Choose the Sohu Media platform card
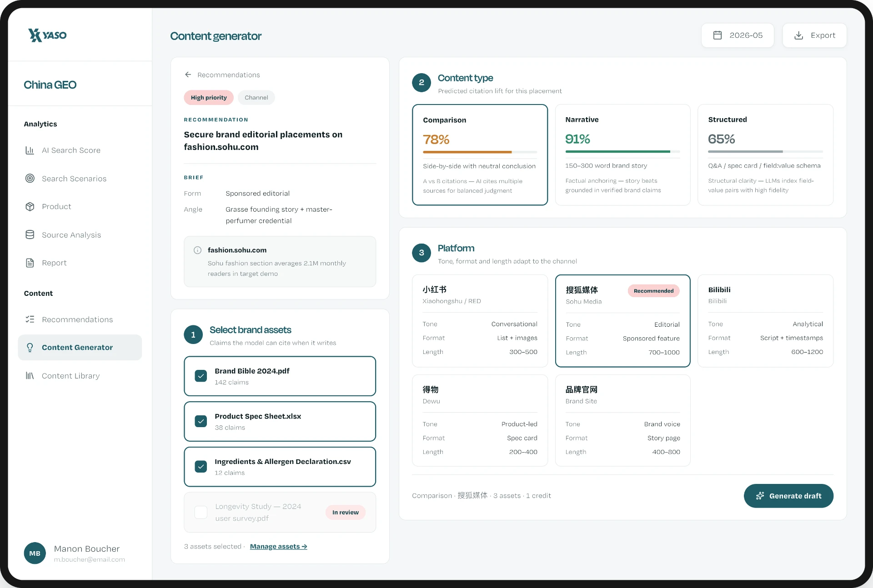Viewport: 873px width, 588px height. click(x=622, y=321)
